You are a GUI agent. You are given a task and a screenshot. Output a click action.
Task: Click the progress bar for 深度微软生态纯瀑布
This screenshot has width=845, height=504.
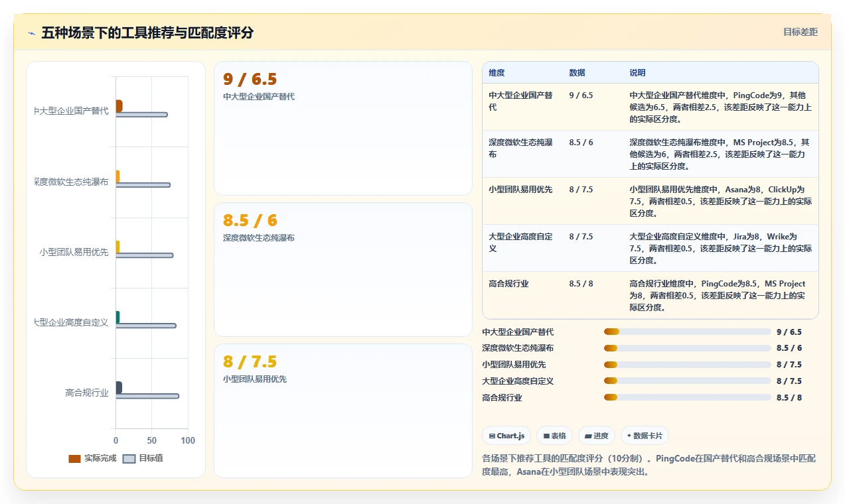[688, 348]
